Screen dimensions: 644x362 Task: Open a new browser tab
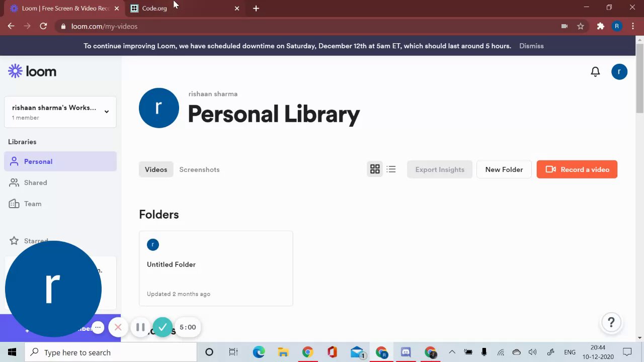click(256, 9)
